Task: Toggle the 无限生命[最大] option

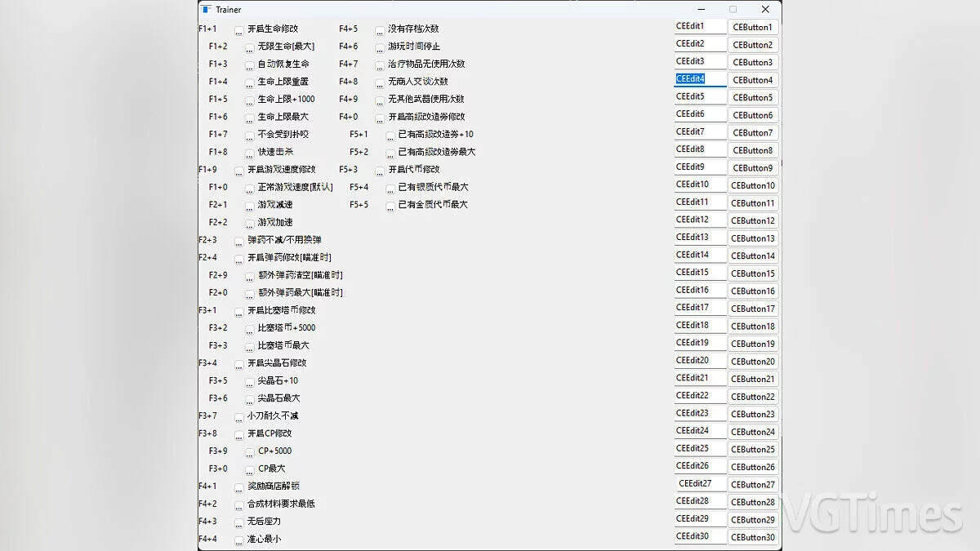Action: (x=250, y=48)
